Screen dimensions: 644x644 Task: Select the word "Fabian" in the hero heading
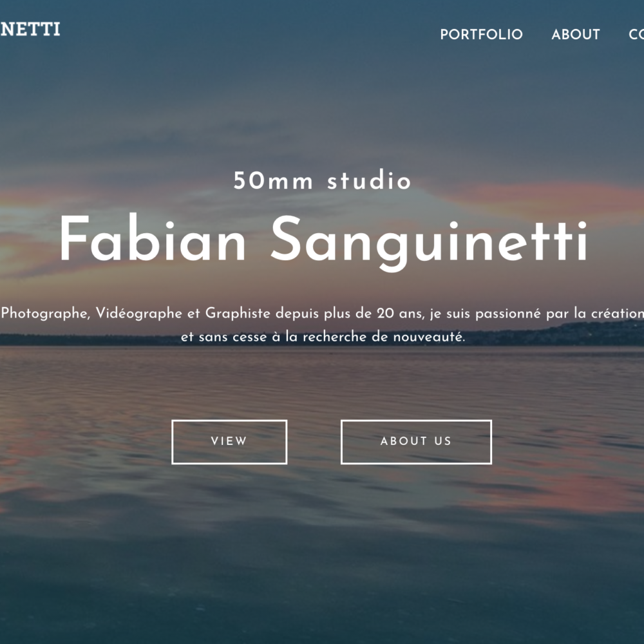tap(153, 239)
